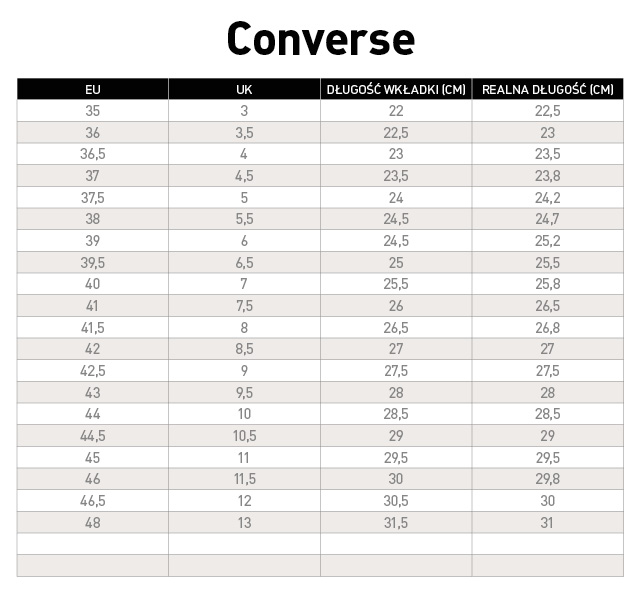Click the EU size 35 cell
The height and width of the screenshot is (595, 641).
(x=93, y=111)
